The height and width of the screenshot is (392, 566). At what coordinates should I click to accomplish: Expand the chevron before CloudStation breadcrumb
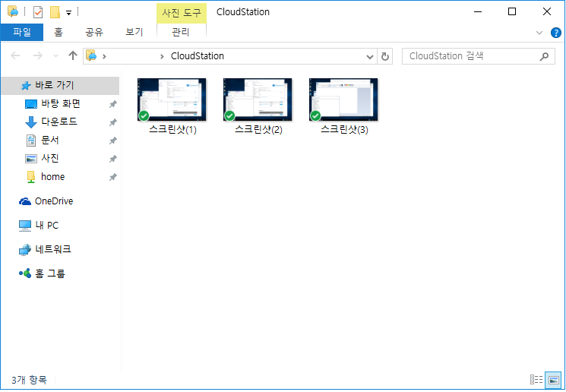click(x=162, y=56)
